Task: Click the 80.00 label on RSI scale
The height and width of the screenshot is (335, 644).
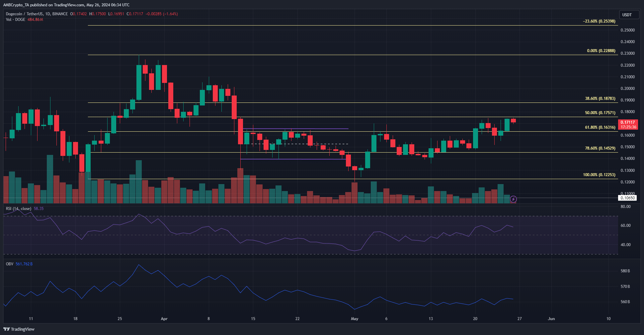Action: [626, 207]
